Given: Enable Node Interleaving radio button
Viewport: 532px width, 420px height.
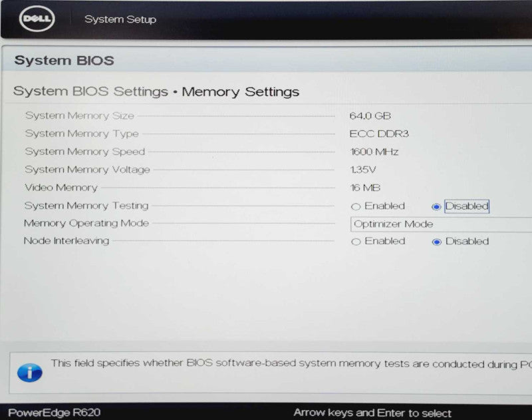Looking at the screenshot, I should click(x=356, y=242).
